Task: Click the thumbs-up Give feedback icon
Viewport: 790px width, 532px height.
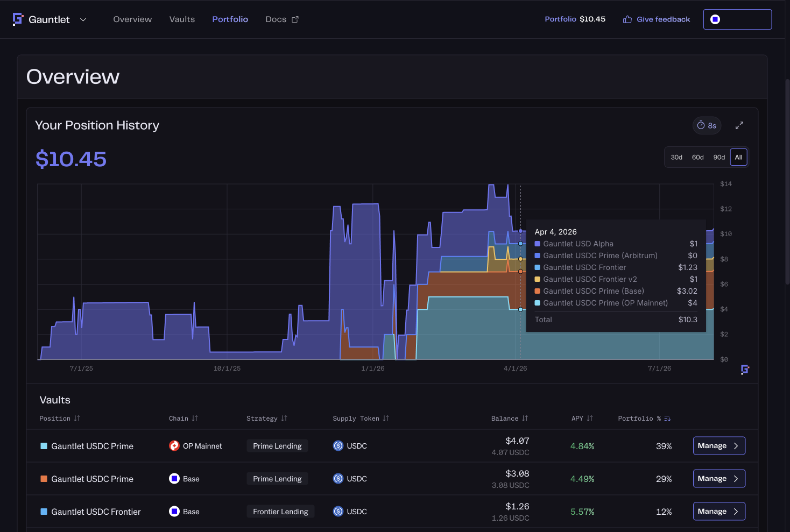Action: click(x=627, y=19)
